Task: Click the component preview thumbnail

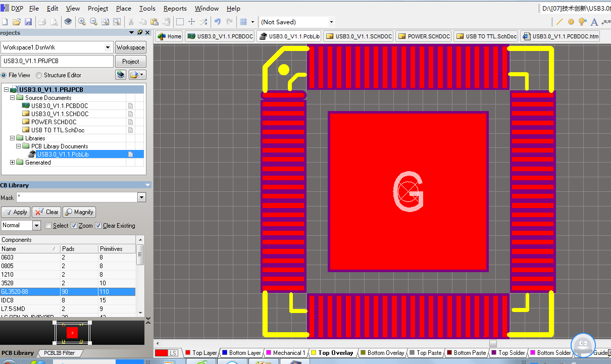Action: (72, 332)
